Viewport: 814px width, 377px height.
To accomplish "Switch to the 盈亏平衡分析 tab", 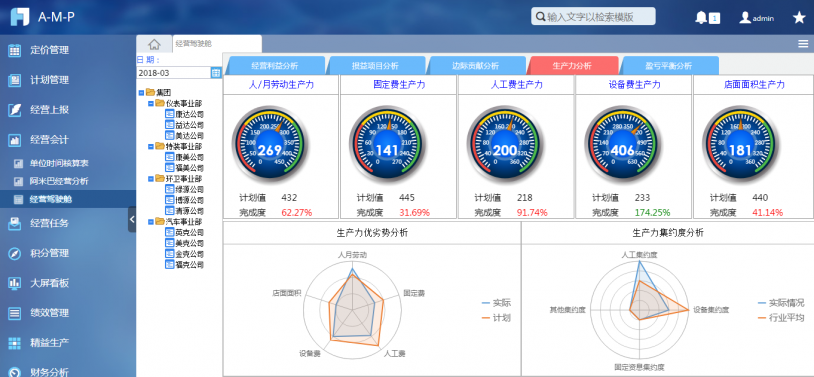I will 669,66.
